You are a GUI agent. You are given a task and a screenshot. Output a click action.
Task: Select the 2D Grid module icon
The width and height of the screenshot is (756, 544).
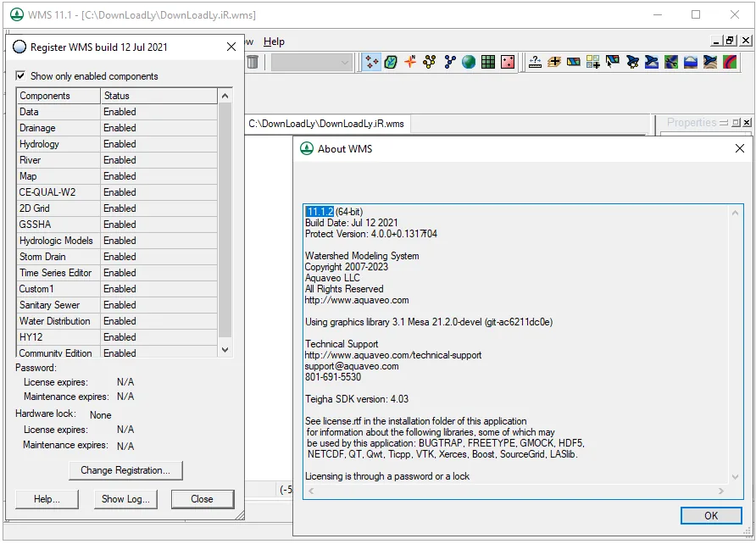tap(488, 62)
